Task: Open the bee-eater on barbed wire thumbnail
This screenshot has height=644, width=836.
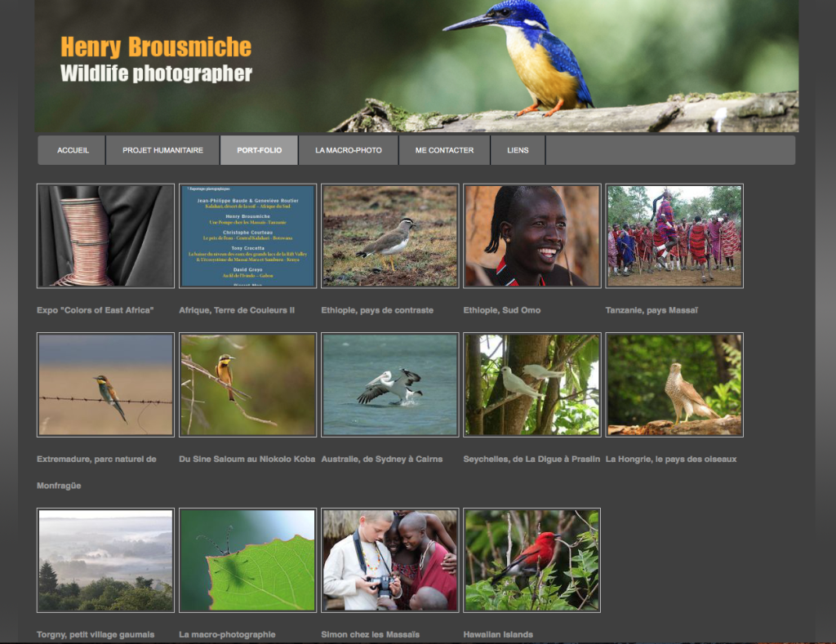Action: [105, 384]
